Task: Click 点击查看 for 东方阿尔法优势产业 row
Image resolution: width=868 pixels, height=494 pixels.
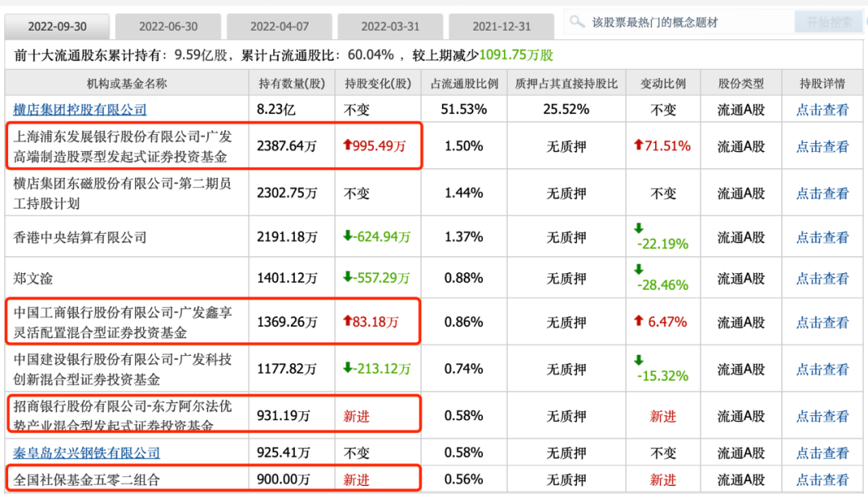Action: point(822,416)
